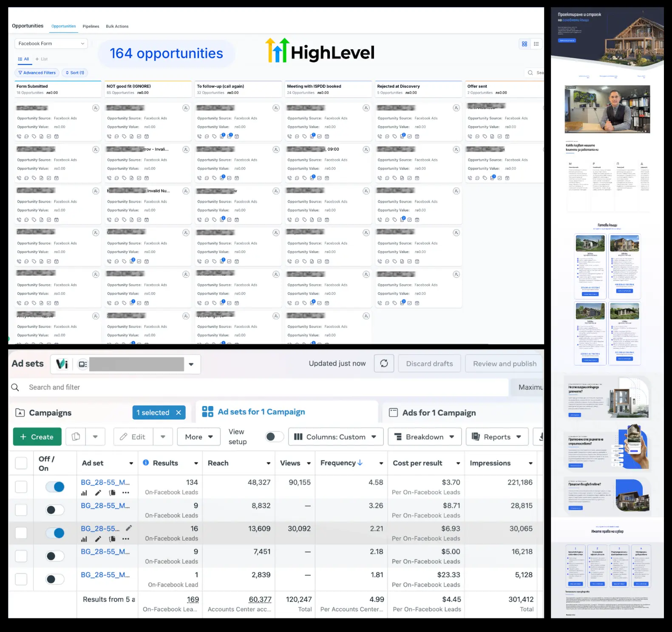
Task: Open calendar on the '09:00' card
Action: 327,178
